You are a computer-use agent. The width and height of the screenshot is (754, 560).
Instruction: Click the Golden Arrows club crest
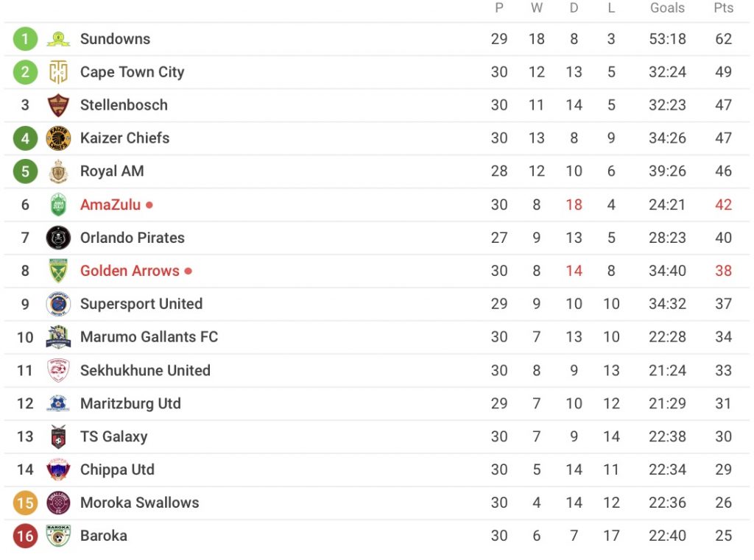[x=58, y=271]
